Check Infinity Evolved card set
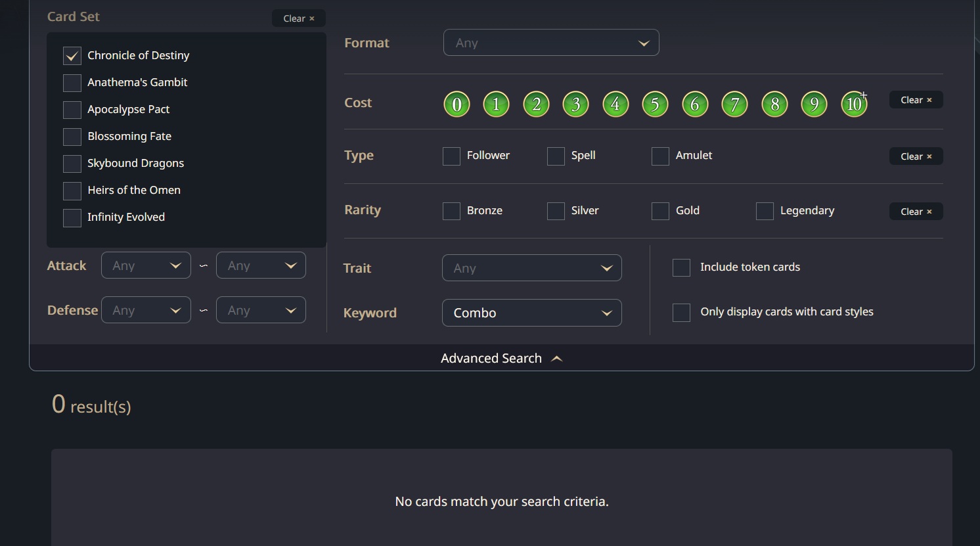 [x=72, y=217]
